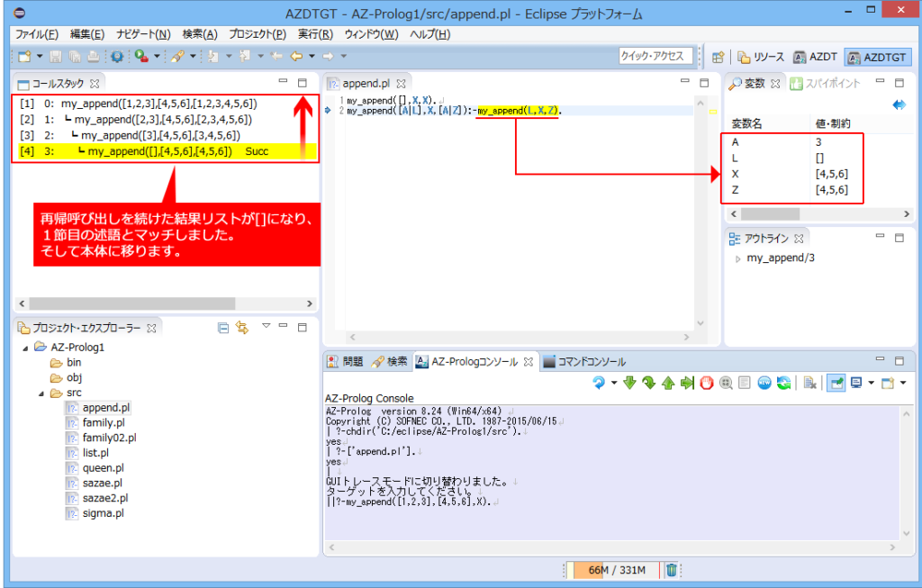Toggle Pin Console in the console toolbar
The image size is (922, 588).
(836, 382)
